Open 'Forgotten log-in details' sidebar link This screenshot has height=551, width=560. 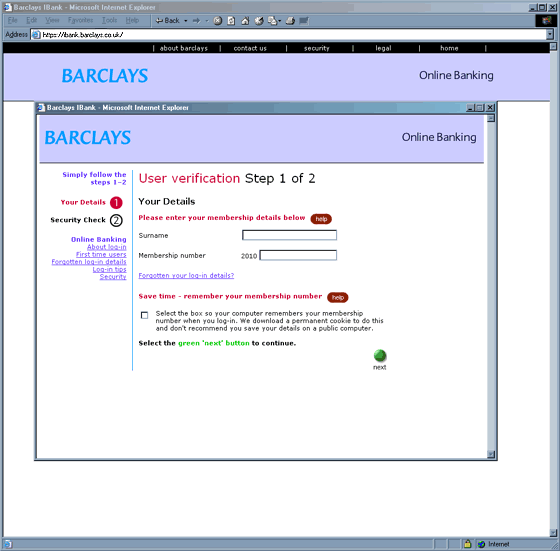coord(89,262)
